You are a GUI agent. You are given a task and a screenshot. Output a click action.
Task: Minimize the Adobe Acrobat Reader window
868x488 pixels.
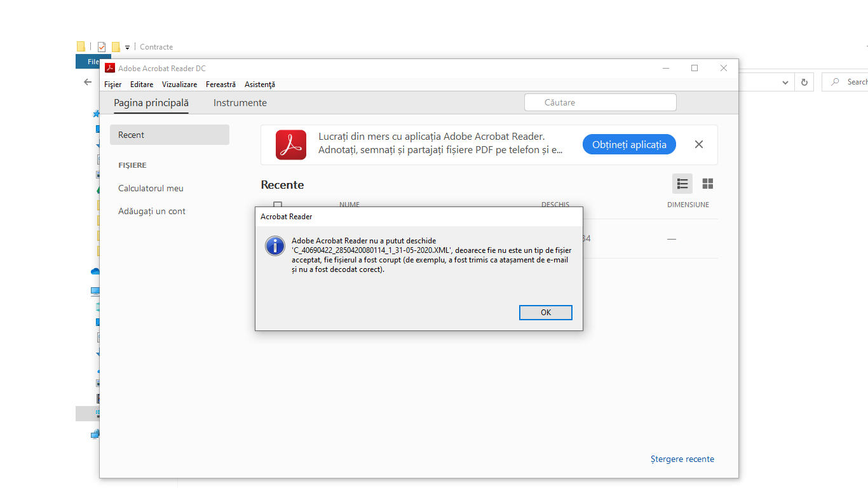tap(665, 68)
